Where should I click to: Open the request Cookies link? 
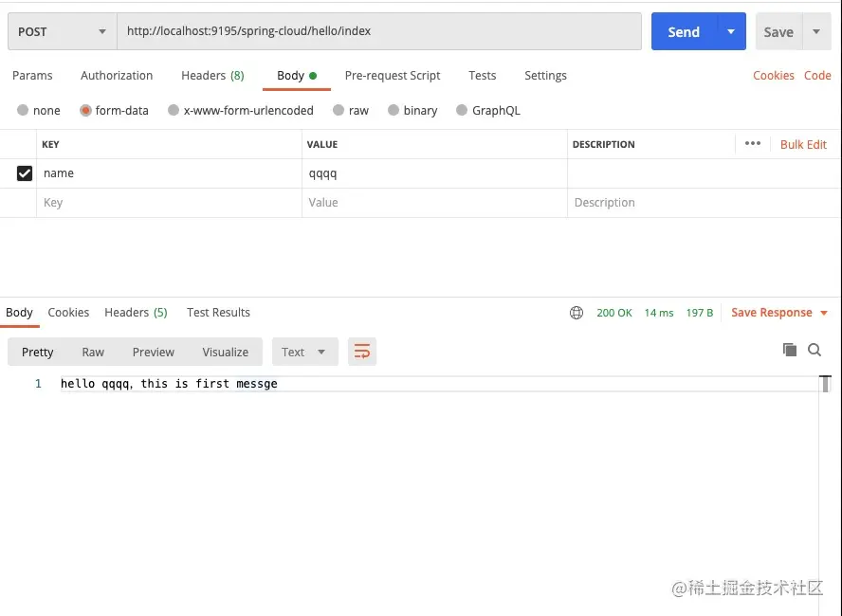tap(774, 76)
